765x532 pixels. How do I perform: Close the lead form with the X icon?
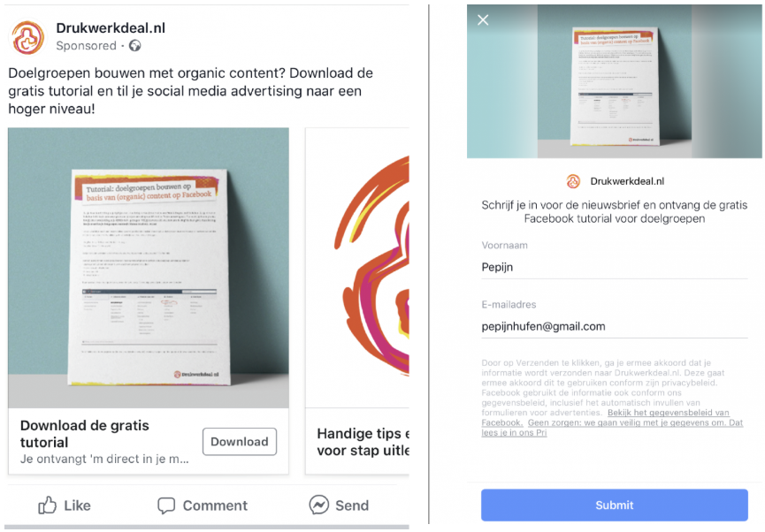coord(483,20)
